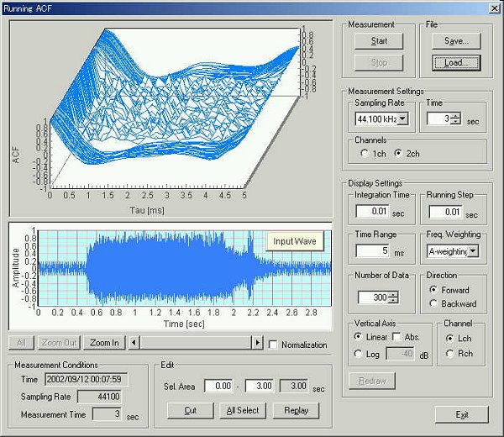Toggle the Abs. checkbox
Viewport: 504px width, 437px height.
click(396, 337)
